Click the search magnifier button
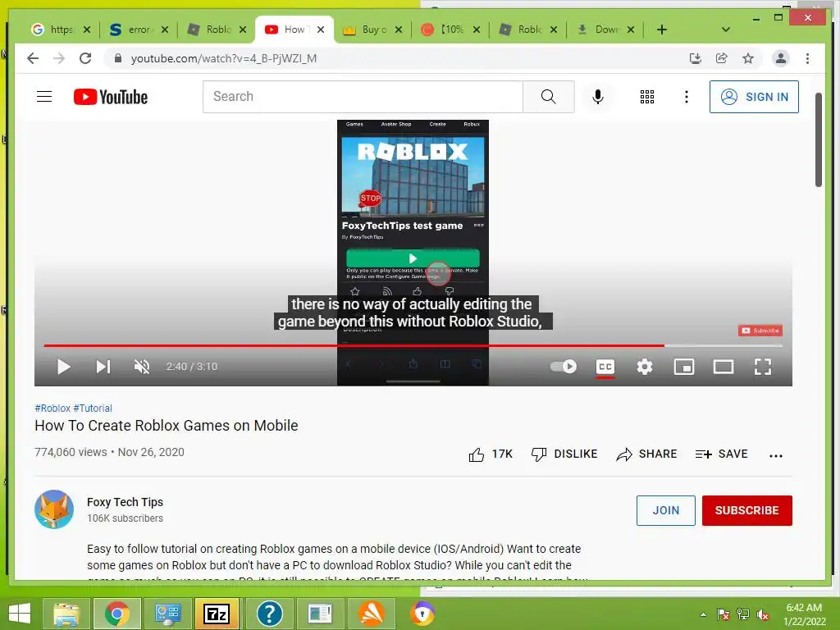This screenshot has width=840, height=630. tap(548, 97)
